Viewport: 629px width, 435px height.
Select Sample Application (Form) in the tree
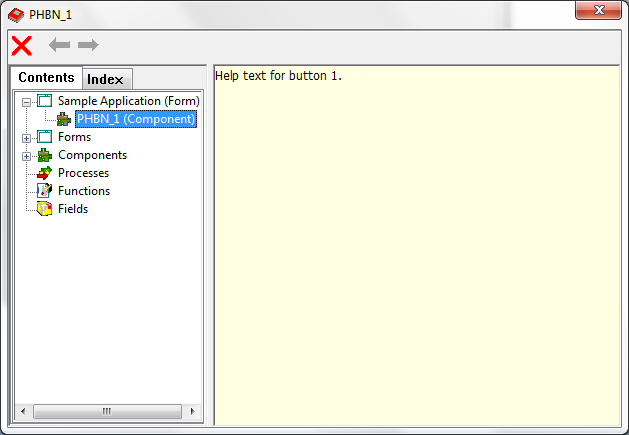click(129, 101)
